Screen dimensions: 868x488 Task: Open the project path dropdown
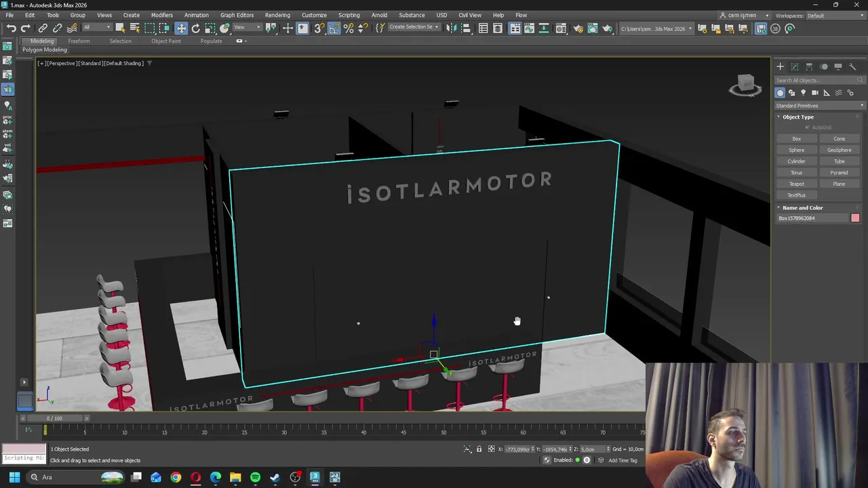pyautogui.click(x=656, y=28)
